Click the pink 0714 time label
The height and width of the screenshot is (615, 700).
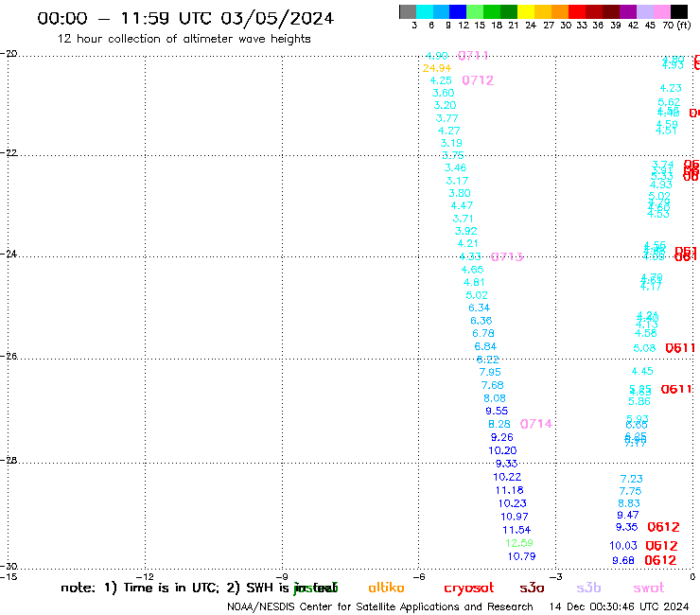pyautogui.click(x=536, y=424)
